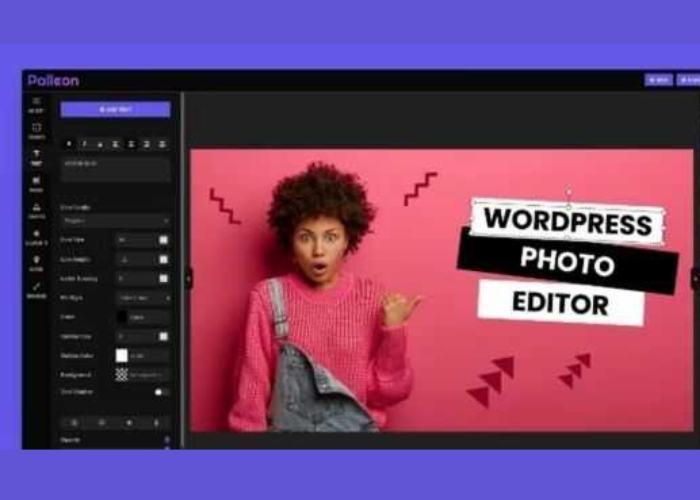Toggle underline text formatting
This screenshot has width=700, height=500.
[x=100, y=144]
